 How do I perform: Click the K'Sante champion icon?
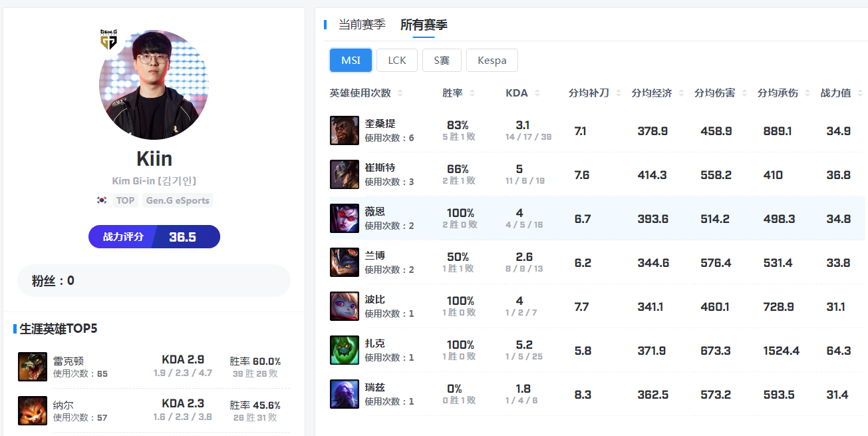point(345,130)
